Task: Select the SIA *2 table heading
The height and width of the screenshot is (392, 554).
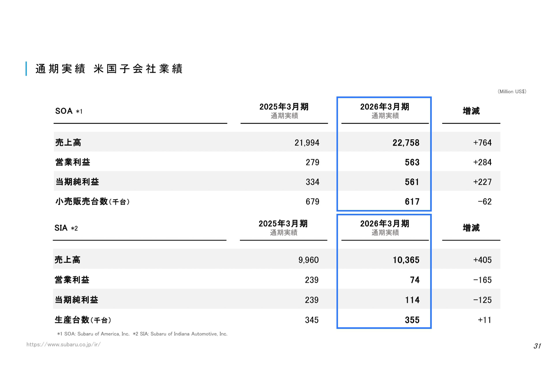Action: [x=66, y=228]
